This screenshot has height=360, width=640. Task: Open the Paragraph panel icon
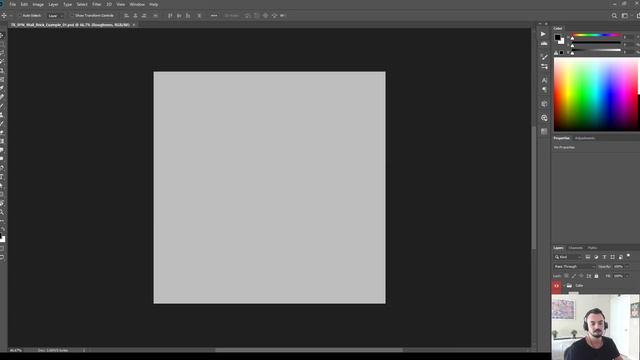tap(544, 89)
